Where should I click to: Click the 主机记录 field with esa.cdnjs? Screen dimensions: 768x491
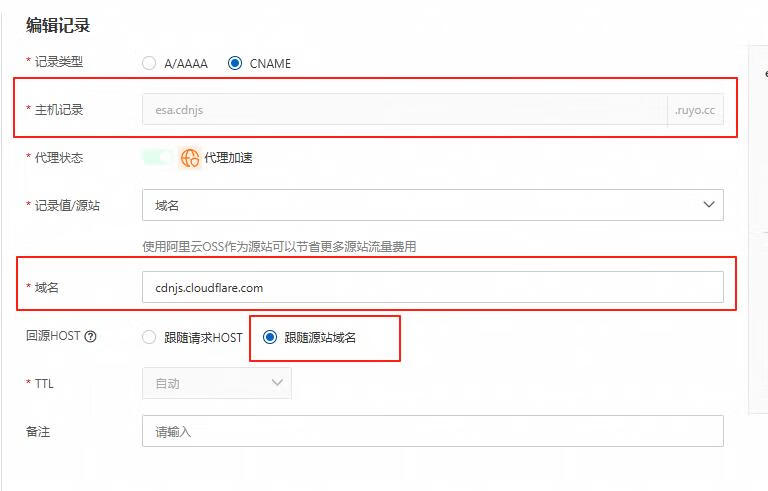tap(404, 110)
